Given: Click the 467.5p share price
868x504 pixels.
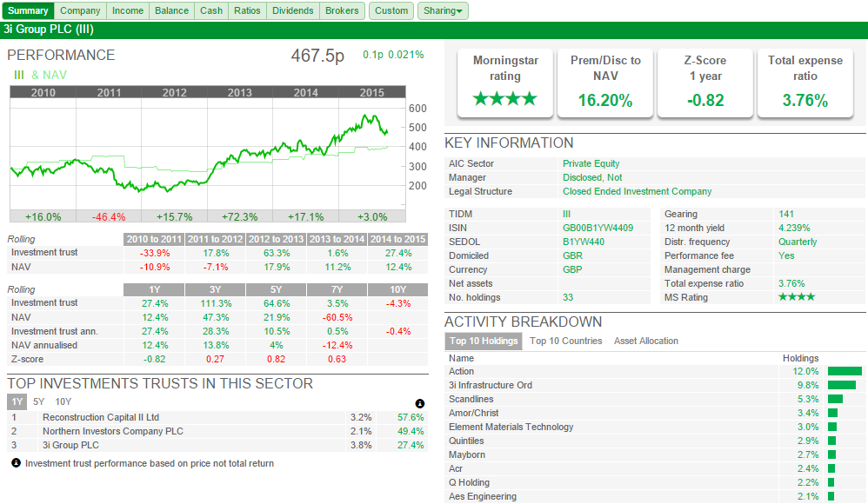Looking at the screenshot, I should 317,56.
